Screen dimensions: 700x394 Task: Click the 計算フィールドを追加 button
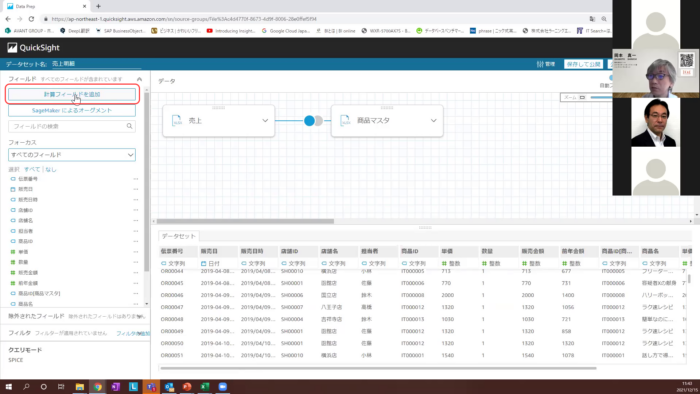72,95
